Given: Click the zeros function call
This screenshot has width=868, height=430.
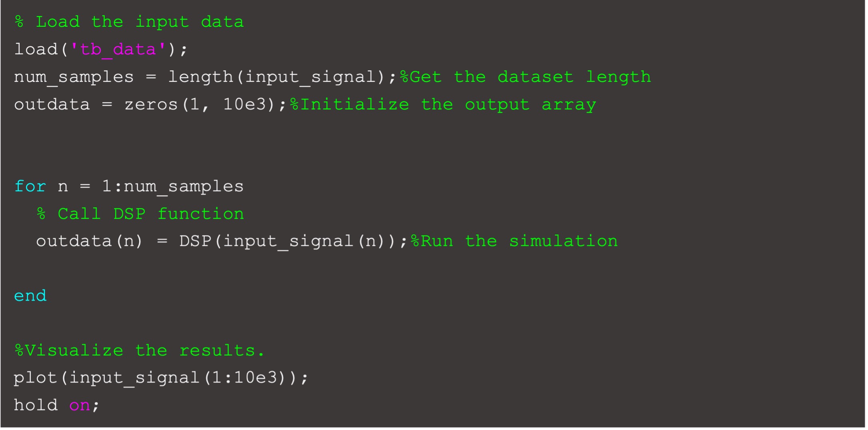Looking at the screenshot, I should (x=151, y=105).
